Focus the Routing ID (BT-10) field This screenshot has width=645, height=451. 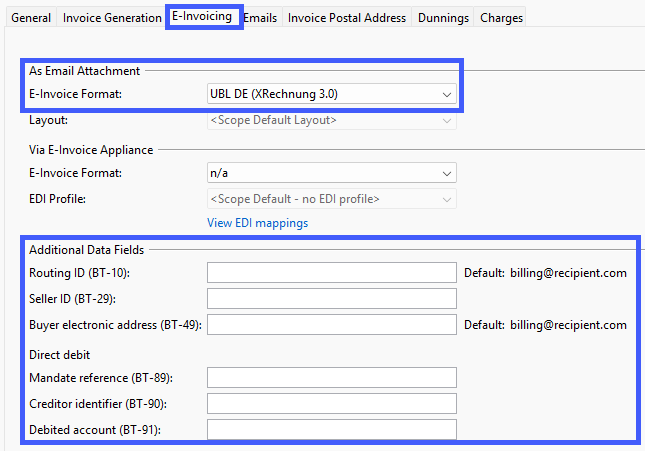tap(331, 273)
